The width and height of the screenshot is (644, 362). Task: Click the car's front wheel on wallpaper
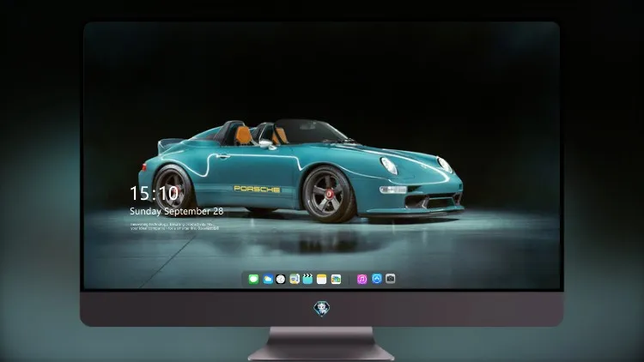point(328,194)
